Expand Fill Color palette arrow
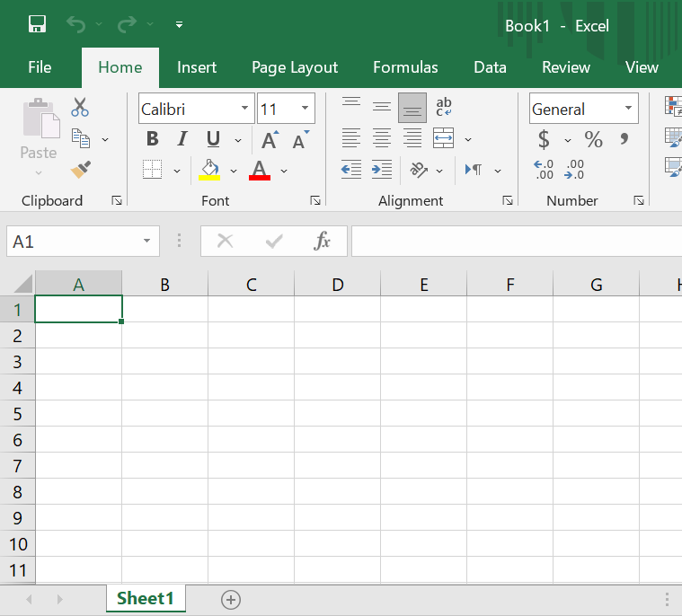682x616 pixels. click(234, 171)
